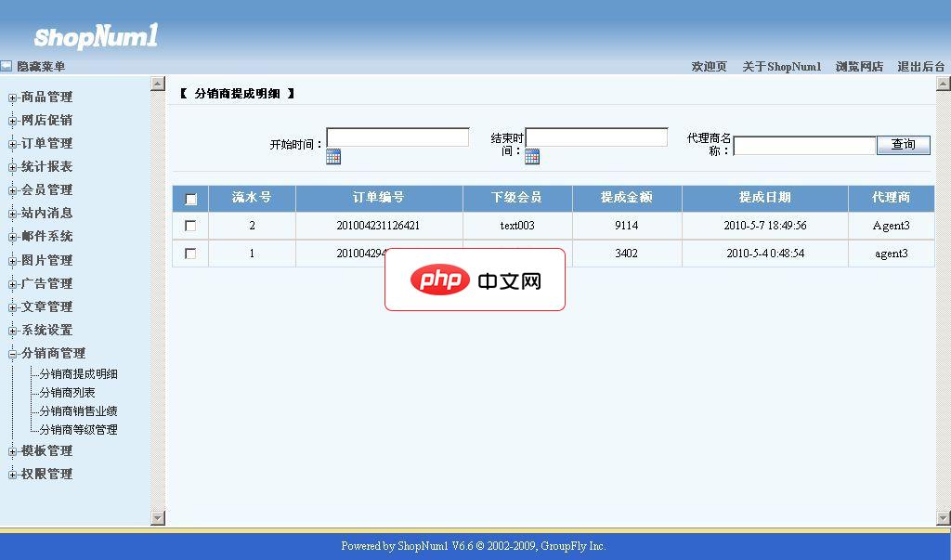Click the 退出后台 logout link
This screenshot has height=560, width=951.
[921, 66]
